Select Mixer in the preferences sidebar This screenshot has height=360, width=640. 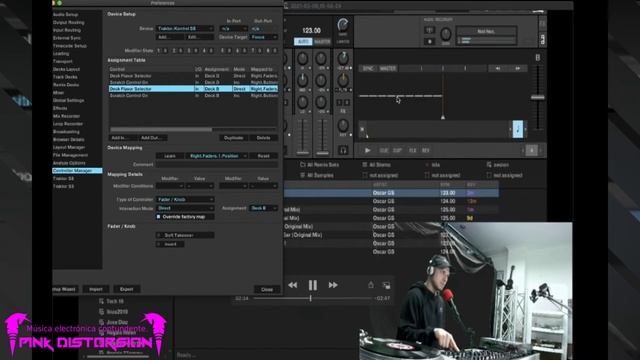tap(58, 93)
